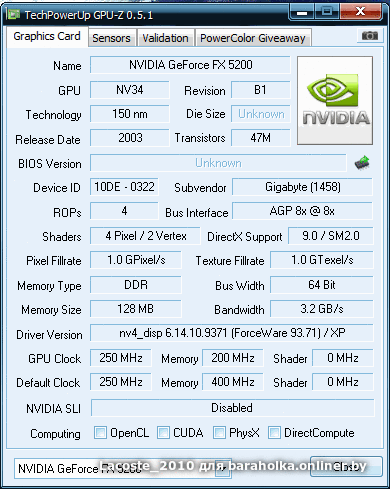Click the Driver Version field nv4_disp
Image resolution: width=390 pixels, height=489 pixels.
point(232,333)
